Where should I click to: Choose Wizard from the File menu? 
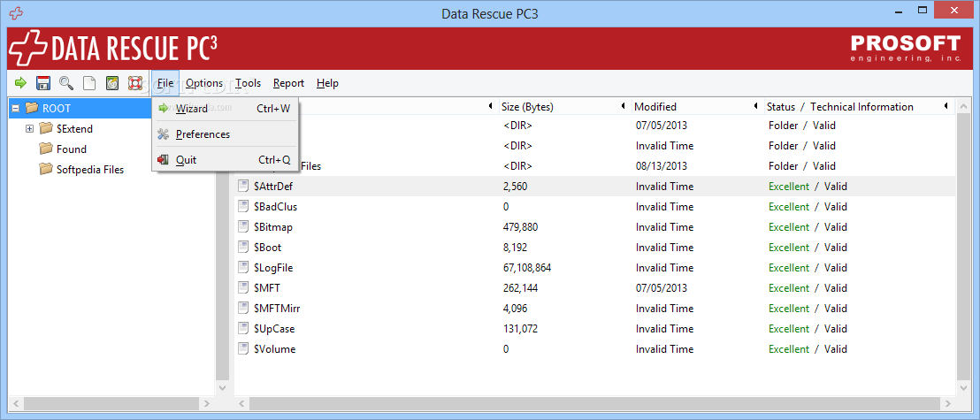225,108
